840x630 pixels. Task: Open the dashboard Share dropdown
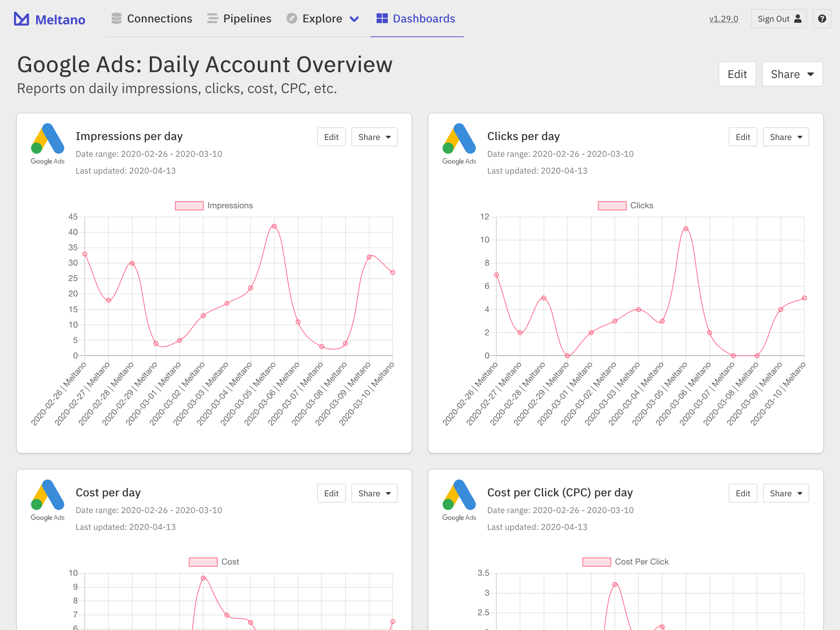click(x=792, y=74)
